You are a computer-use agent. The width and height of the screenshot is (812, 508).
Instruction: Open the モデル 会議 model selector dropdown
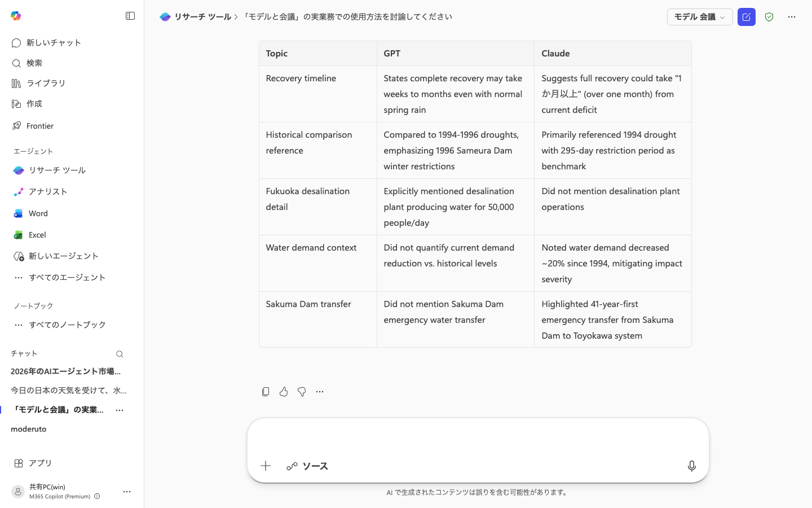(700, 17)
